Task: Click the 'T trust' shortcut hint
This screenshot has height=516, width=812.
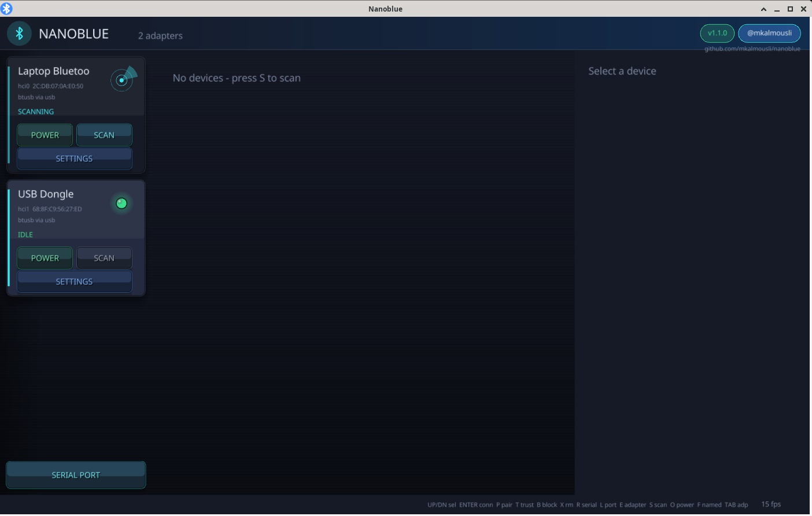Action: point(525,505)
